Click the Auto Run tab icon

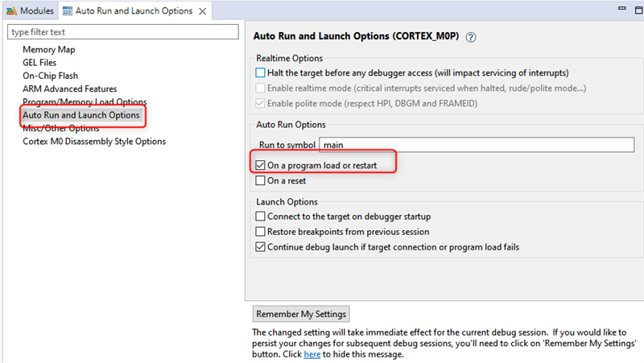click(68, 11)
